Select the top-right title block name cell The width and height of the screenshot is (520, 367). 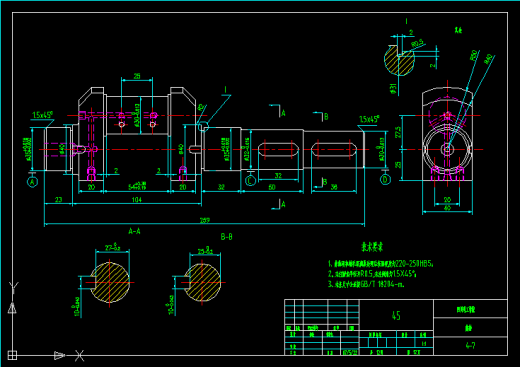click(x=470, y=309)
